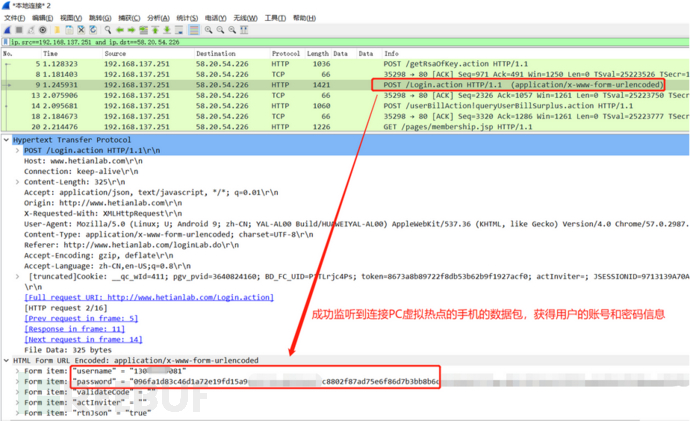Open the Prev request in frame: 5 link
690x421 pixels.
click(81, 318)
